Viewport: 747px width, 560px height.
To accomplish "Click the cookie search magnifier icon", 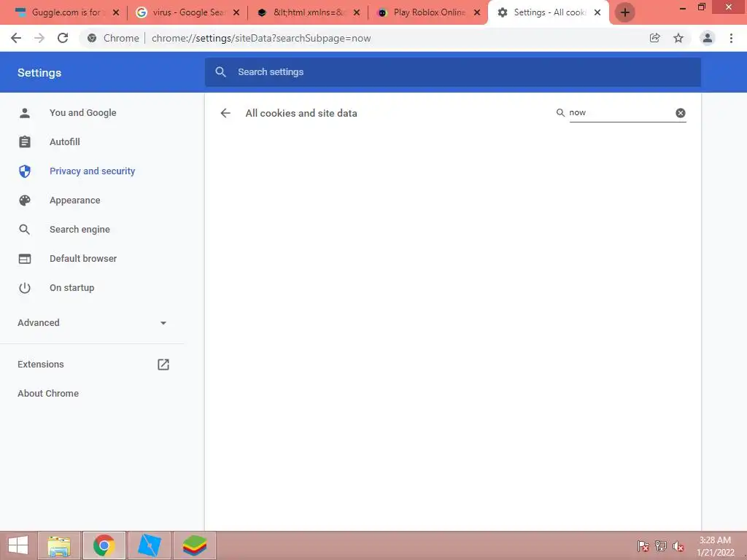I will point(560,113).
